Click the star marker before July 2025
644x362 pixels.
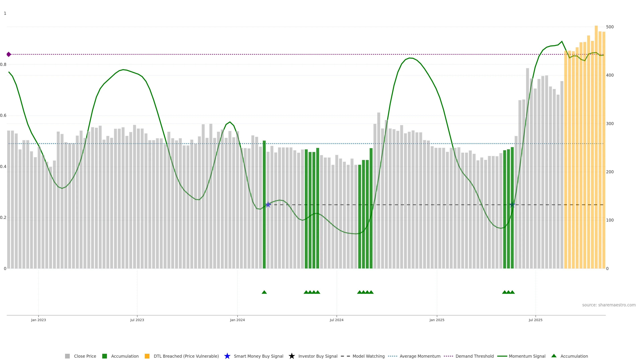512,205
